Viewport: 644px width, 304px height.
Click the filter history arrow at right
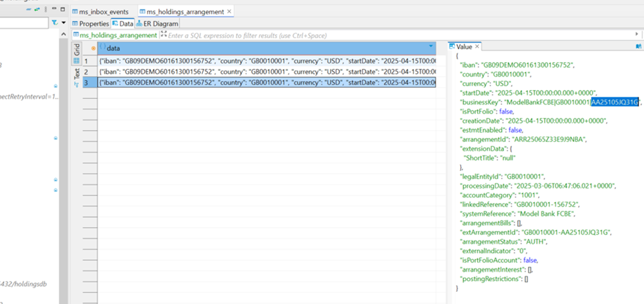(x=637, y=35)
